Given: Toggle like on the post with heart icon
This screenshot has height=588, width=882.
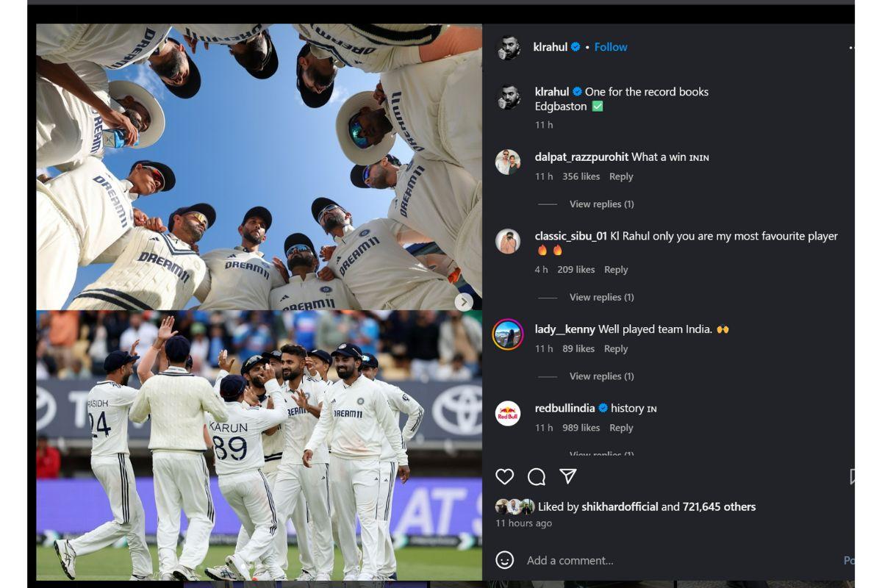Looking at the screenshot, I should point(504,477).
